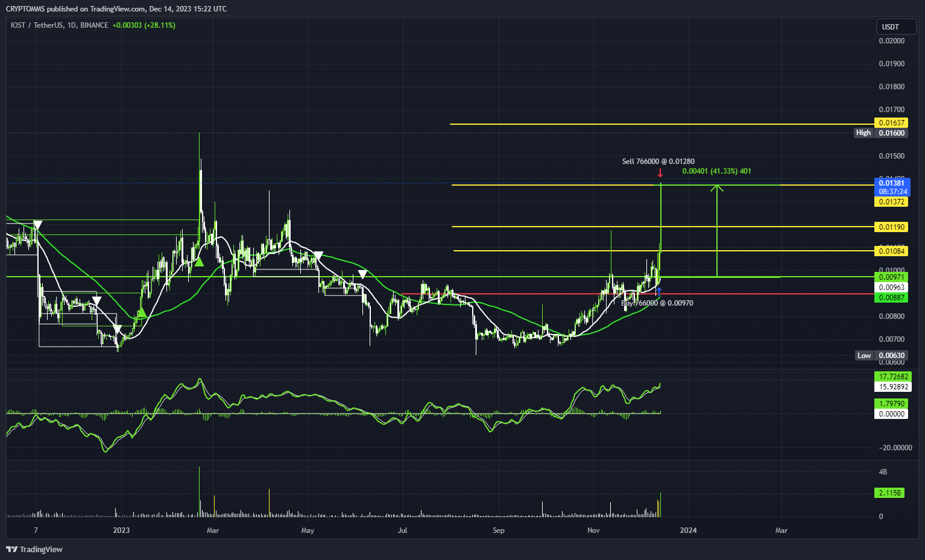Viewport: 925px width, 560px height.
Task: Click the green 0.00971 price label
Action: (891, 277)
